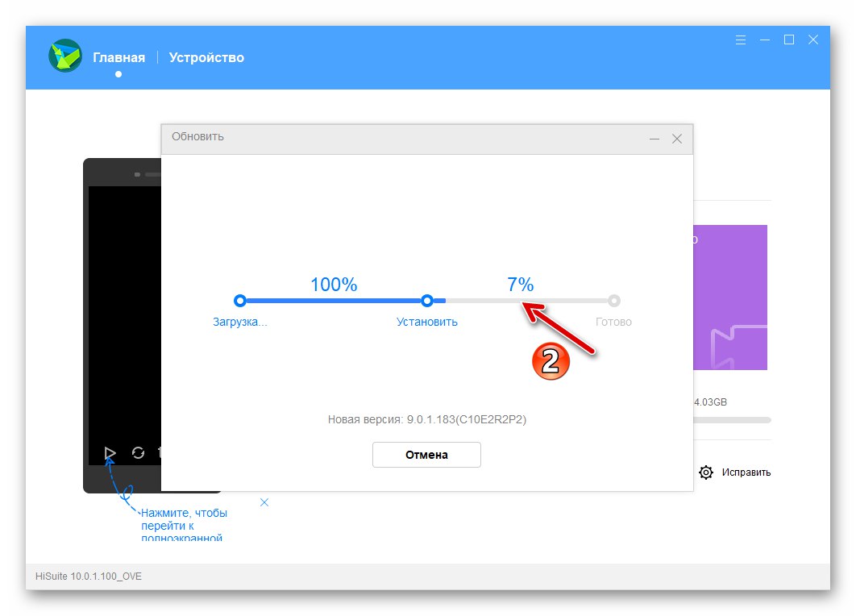Click the storage usage bar
The width and height of the screenshot is (856, 616).
pyautogui.click(x=732, y=420)
